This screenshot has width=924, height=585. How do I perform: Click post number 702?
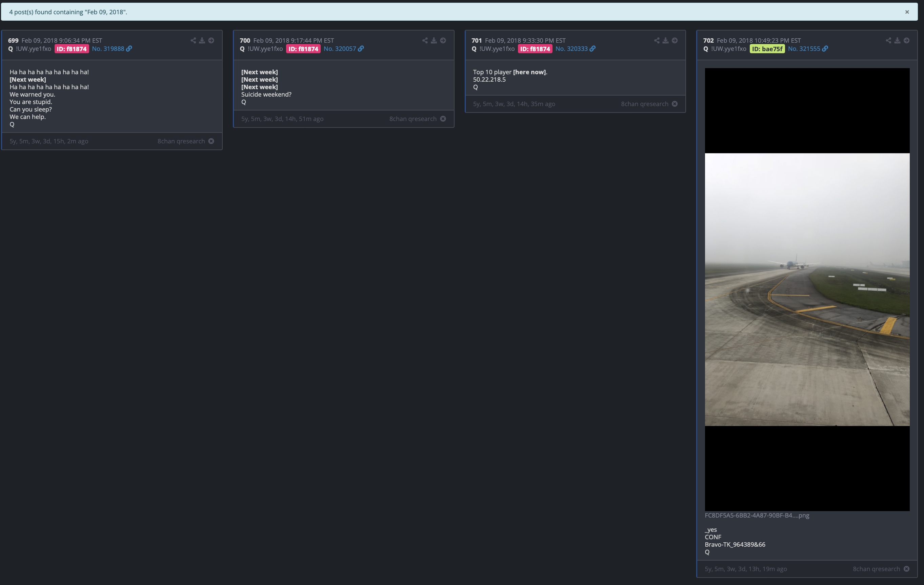tap(708, 40)
